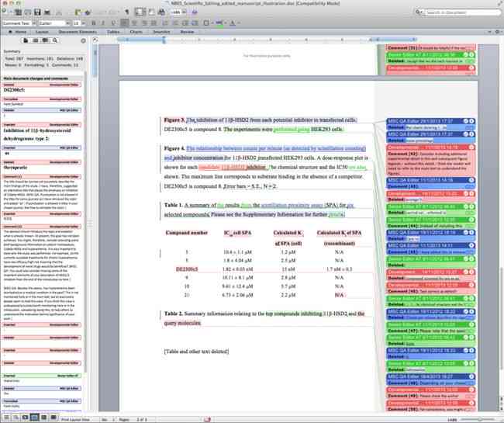Pick the text highlight color swatch

pos(219,23)
